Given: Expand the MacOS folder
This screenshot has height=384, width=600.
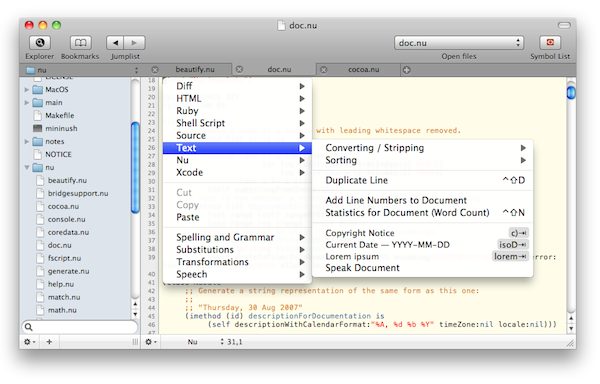Looking at the screenshot, I should coord(26,89).
